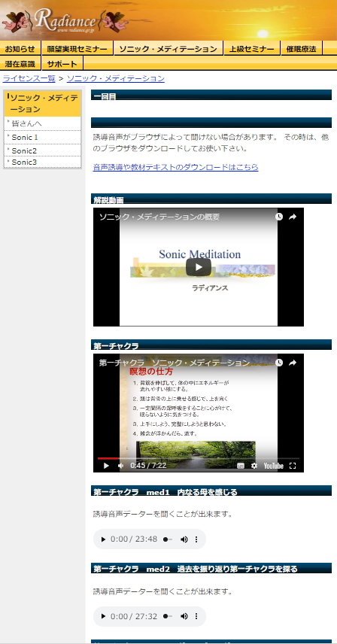Click the 第一チャクラ video red progress bar
The image size is (337, 644).
point(108,458)
